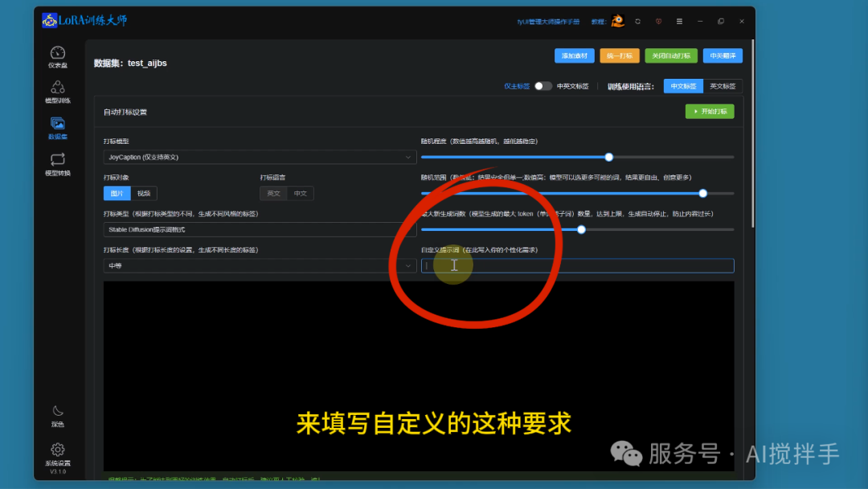Minimize the LoRA训练大师 window
Screen dimensions: 868x489
tap(700, 21)
